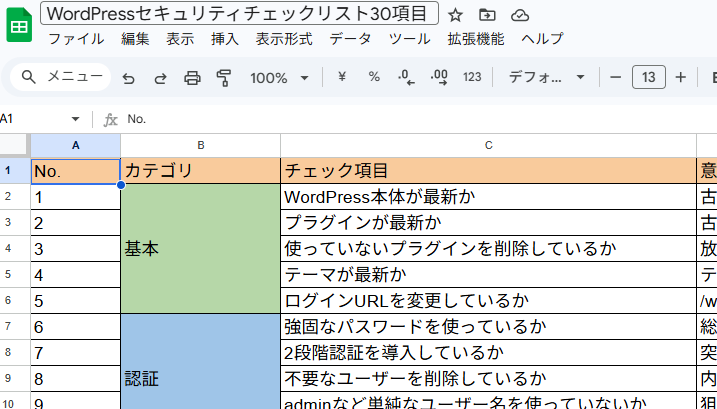Select the green 基本 merged cell
The width and height of the screenshot is (717, 409).
pyautogui.click(x=200, y=248)
